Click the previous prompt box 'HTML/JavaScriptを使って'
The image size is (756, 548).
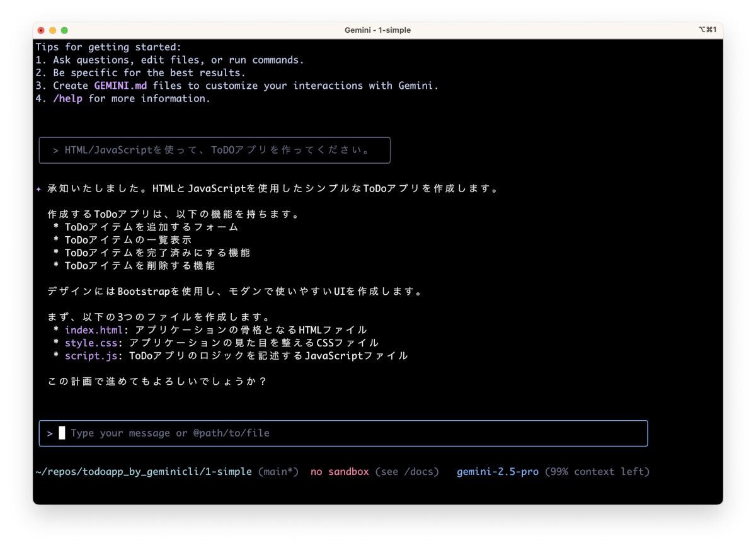[x=214, y=150]
